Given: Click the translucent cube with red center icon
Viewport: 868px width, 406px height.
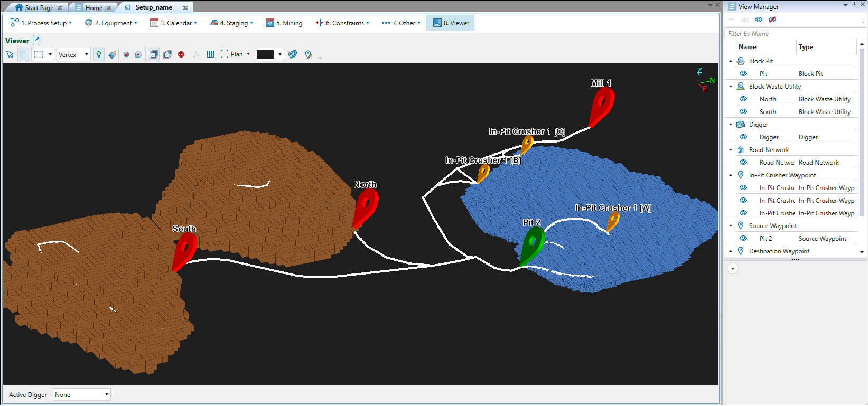Looking at the screenshot, I should pos(138,54).
